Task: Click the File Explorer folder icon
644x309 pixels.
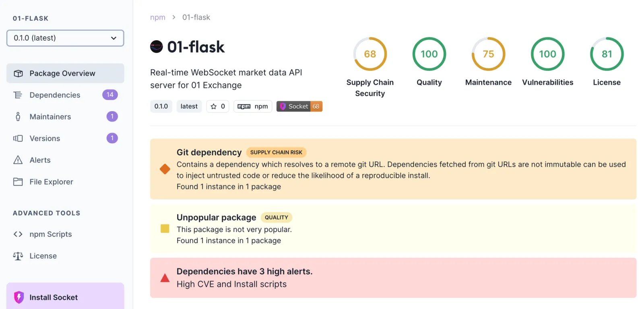Action: (18, 182)
